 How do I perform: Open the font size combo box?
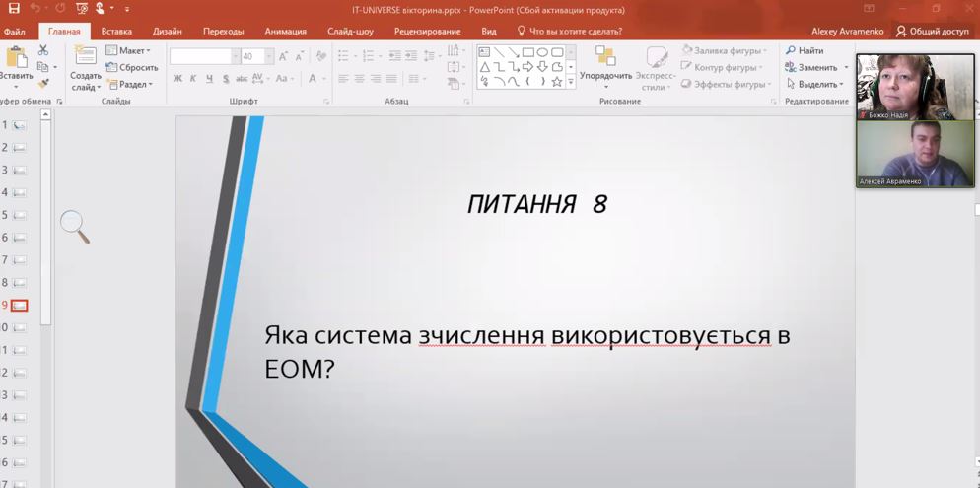pos(253,57)
